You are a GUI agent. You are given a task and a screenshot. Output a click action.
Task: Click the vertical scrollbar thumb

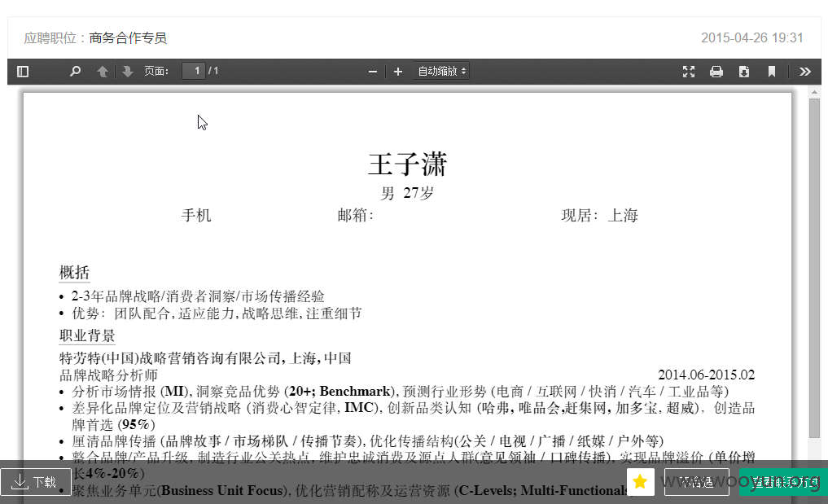(x=814, y=268)
